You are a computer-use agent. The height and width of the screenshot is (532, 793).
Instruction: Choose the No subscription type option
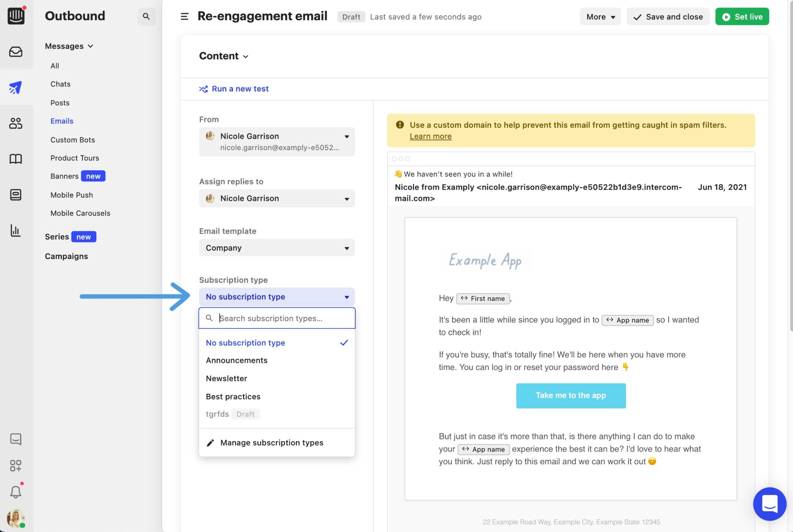tap(277, 343)
